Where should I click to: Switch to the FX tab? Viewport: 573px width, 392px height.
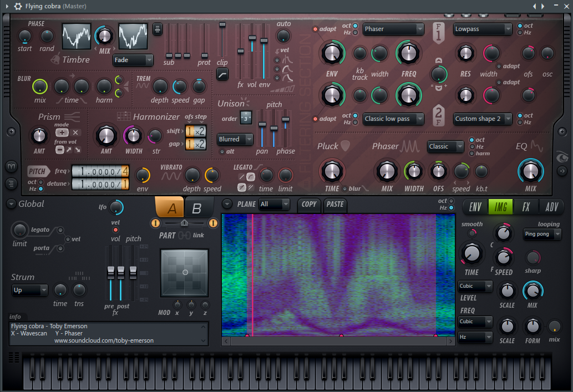526,207
